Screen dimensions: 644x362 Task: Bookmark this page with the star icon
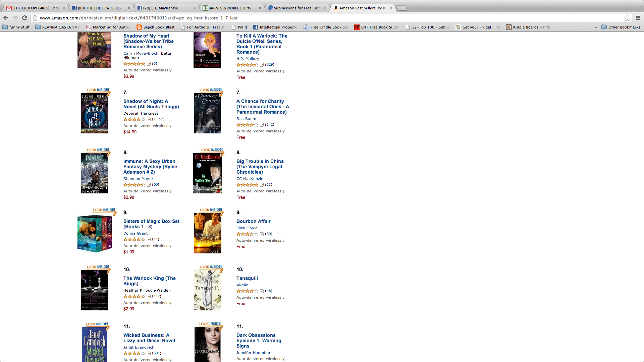coord(627,18)
